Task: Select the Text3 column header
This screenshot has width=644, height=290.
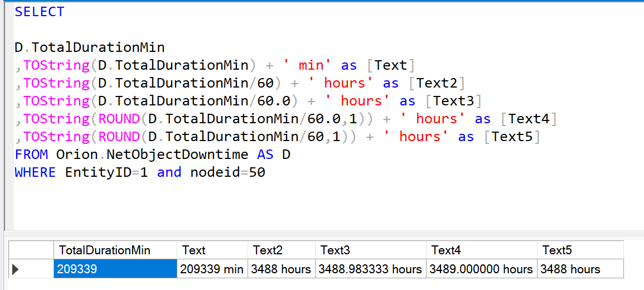Action: tap(370, 250)
